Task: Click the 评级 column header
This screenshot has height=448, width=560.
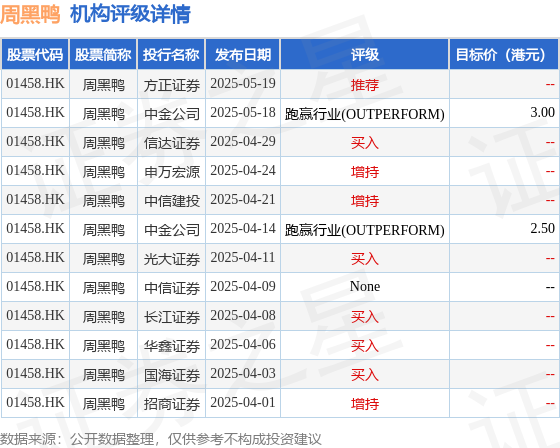Action: [365, 54]
